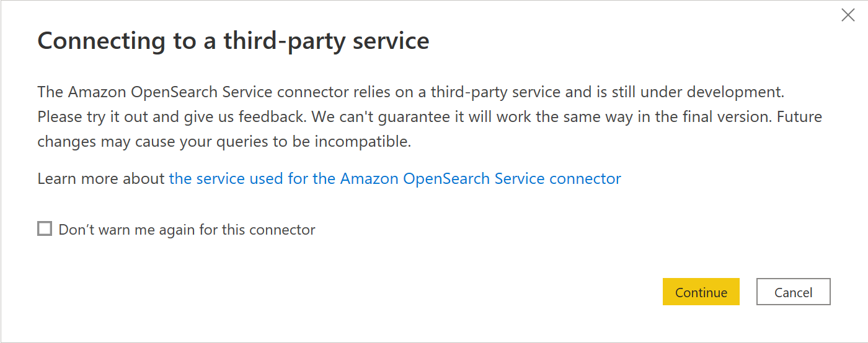Click the "Learn more about" text

(x=102, y=179)
